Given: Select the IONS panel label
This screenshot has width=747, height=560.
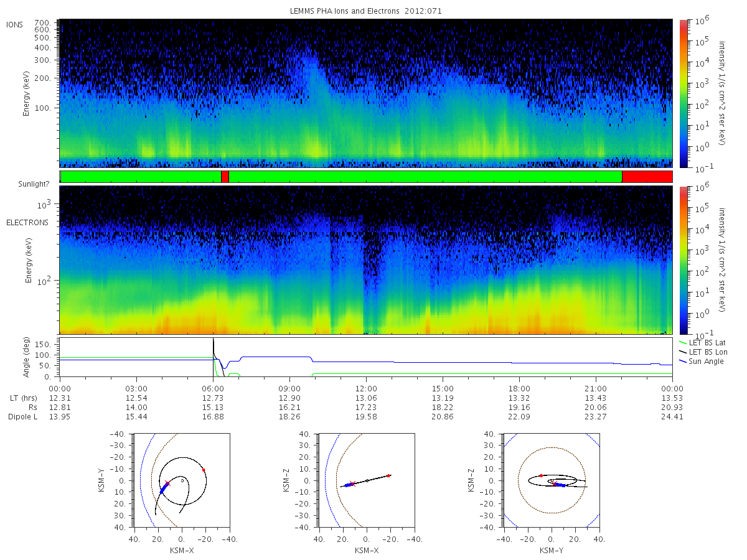Looking at the screenshot, I should (16, 24).
